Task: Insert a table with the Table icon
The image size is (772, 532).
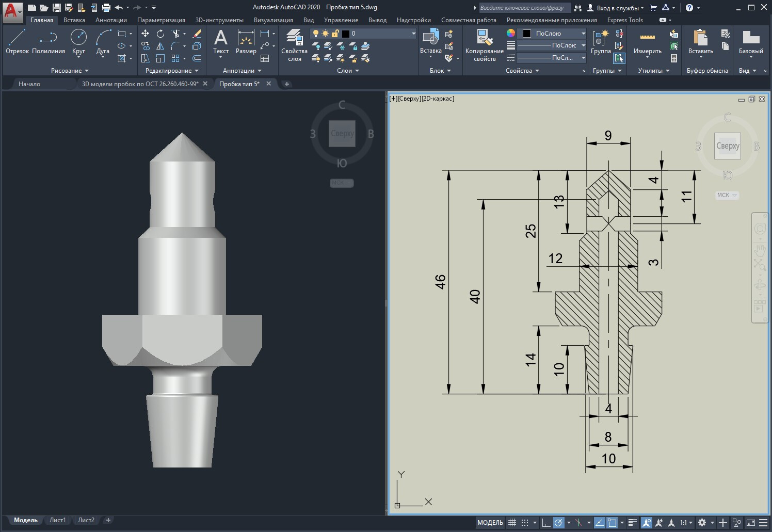Action: pyautogui.click(x=265, y=58)
